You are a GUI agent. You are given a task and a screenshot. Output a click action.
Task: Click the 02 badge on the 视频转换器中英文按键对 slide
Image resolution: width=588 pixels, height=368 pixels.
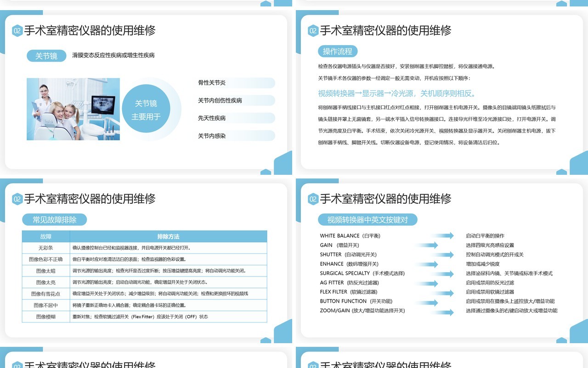pyautogui.click(x=313, y=199)
